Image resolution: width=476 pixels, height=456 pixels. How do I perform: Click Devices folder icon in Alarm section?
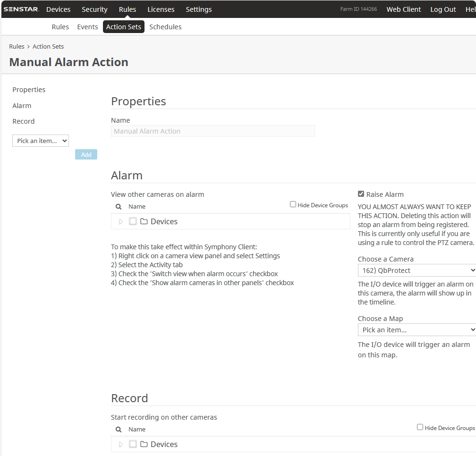(144, 221)
